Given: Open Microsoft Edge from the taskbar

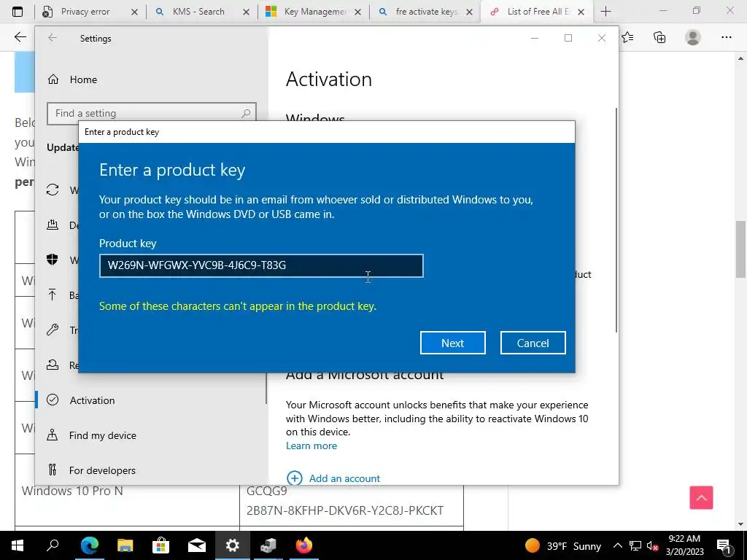Looking at the screenshot, I should (x=89, y=545).
